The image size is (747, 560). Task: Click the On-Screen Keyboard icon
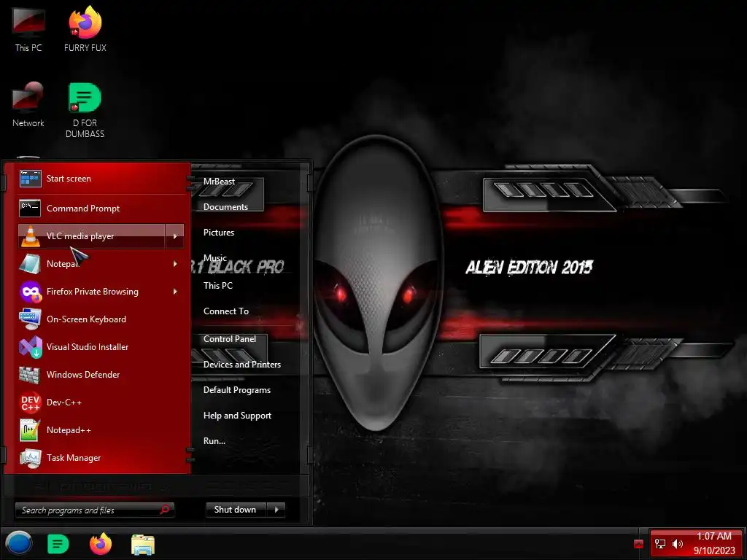click(30, 319)
